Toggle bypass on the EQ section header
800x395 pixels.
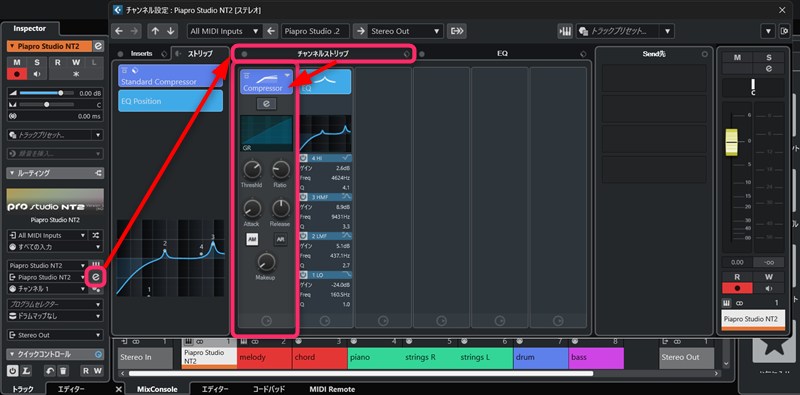[421, 53]
